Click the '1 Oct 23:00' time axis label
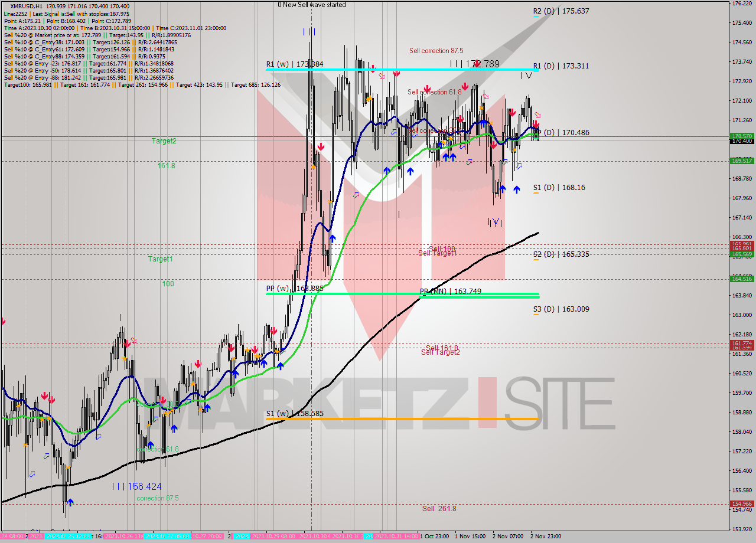Image resolution: width=756 pixels, height=543 pixels. click(x=434, y=537)
